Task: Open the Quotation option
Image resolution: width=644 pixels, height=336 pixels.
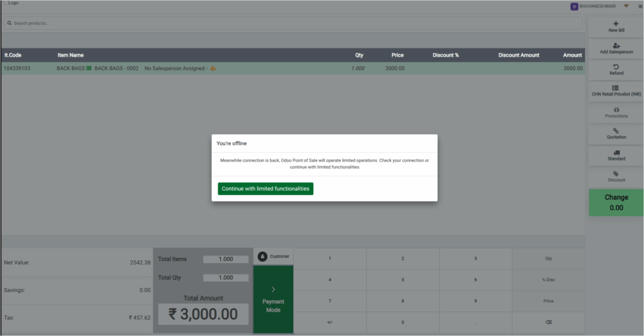Action: click(616, 133)
